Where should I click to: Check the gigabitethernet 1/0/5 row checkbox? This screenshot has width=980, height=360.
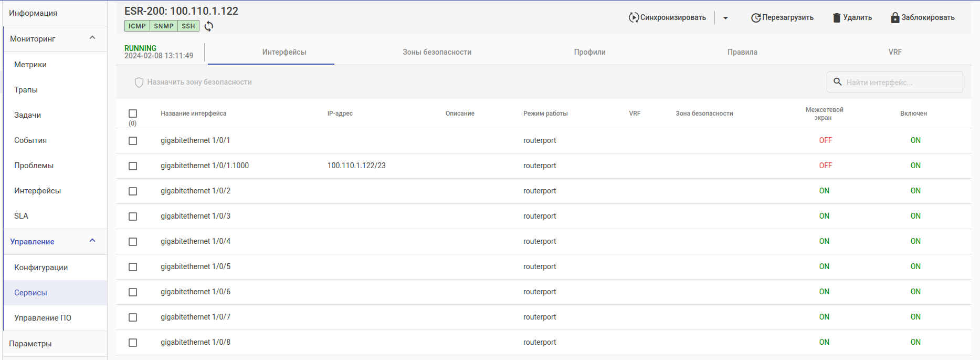(x=133, y=267)
